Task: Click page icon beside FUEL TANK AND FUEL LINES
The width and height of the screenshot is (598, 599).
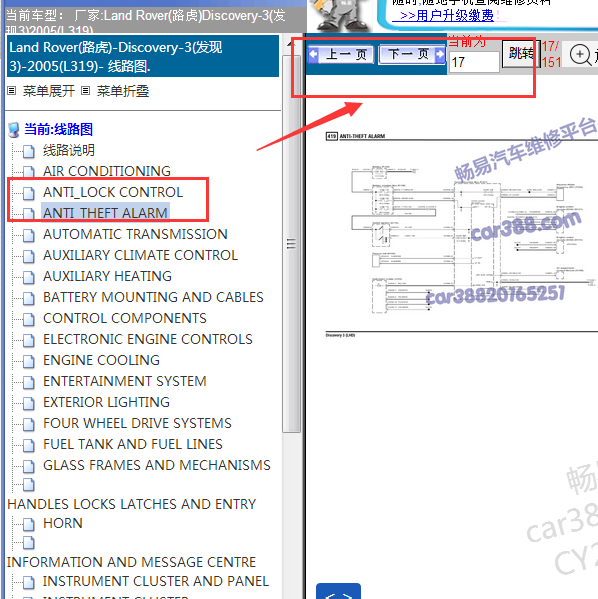Action: [x=29, y=445]
